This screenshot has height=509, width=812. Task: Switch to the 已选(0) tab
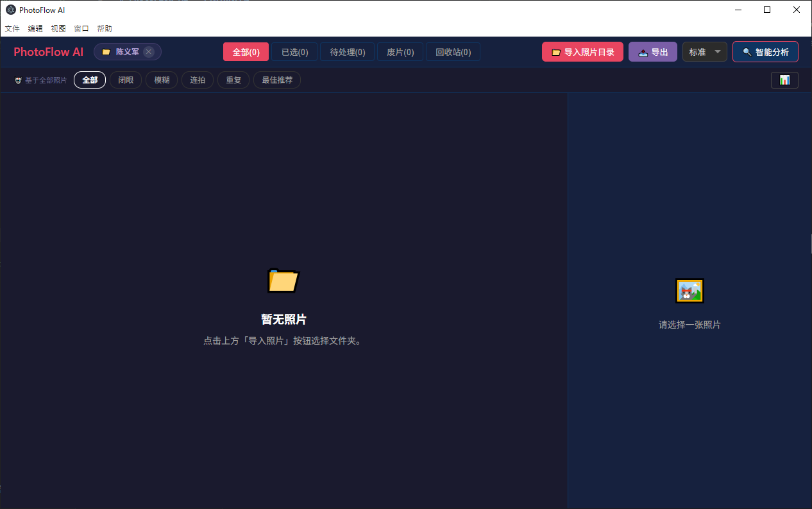click(x=295, y=52)
